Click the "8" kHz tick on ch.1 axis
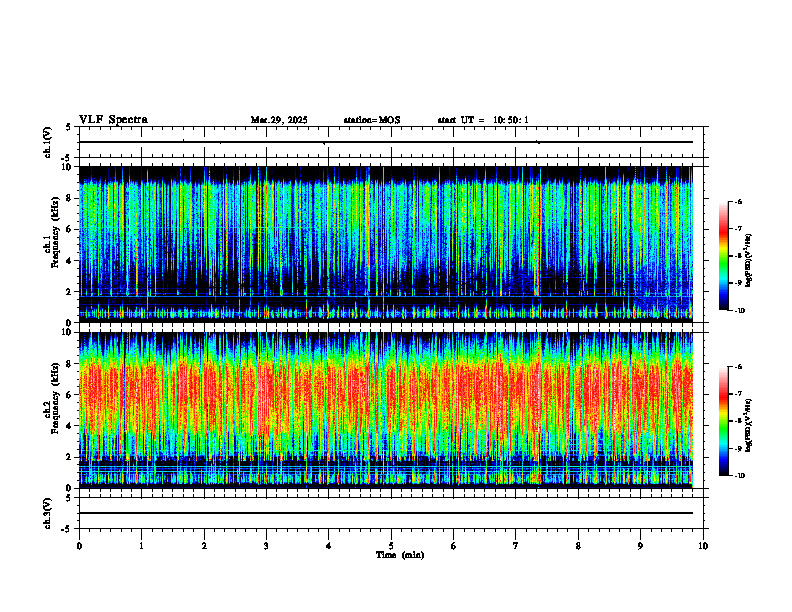 (x=70, y=198)
